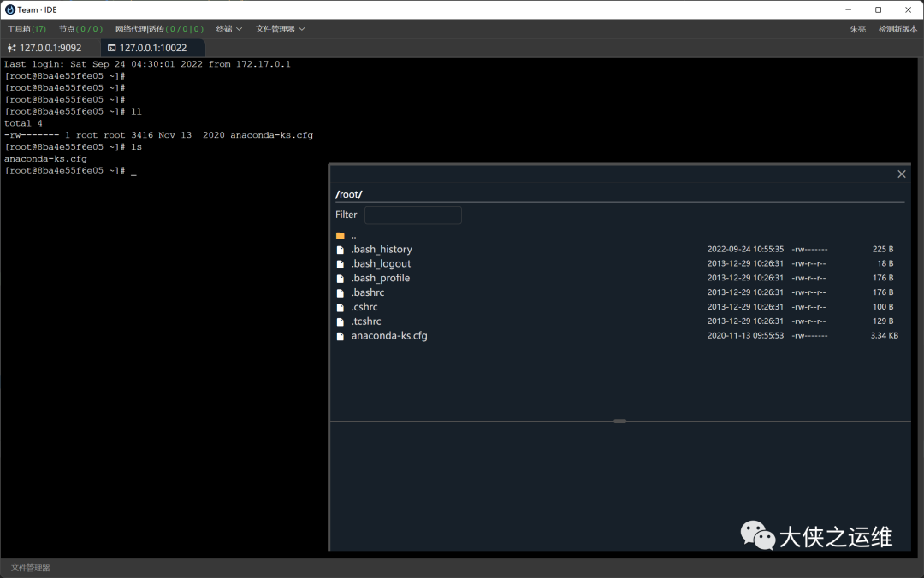The image size is (924, 578).
Task: Open the 工具箱 (17) menu
Action: pos(27,29)
